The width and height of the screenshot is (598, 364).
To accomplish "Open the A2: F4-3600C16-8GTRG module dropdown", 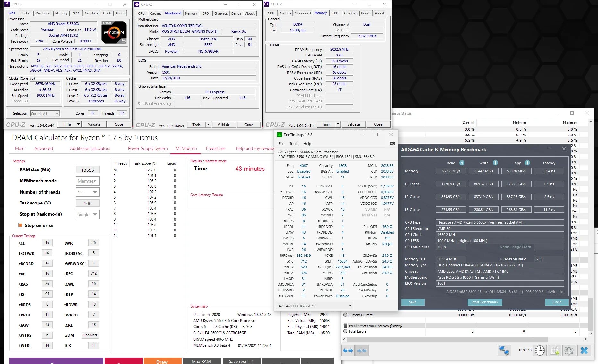I will pyautogui.click(x=315, y=306).
